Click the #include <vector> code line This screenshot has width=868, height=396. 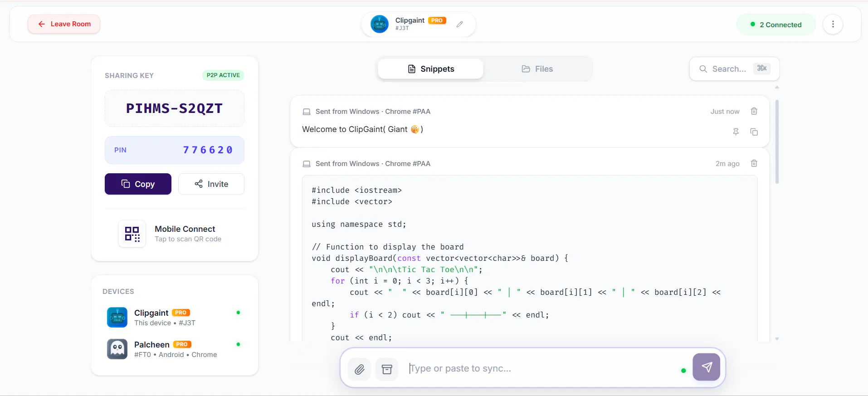point(352,201)
